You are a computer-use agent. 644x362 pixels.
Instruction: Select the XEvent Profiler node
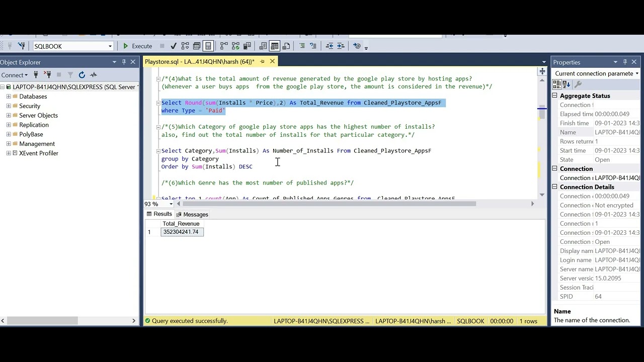(38, 153)
